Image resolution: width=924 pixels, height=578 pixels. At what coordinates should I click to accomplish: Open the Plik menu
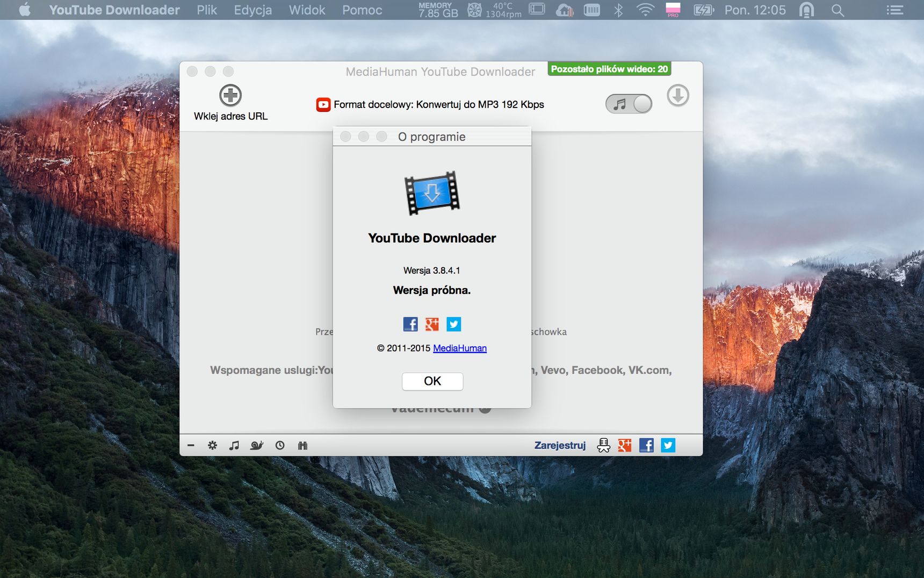tap(207, 10)
